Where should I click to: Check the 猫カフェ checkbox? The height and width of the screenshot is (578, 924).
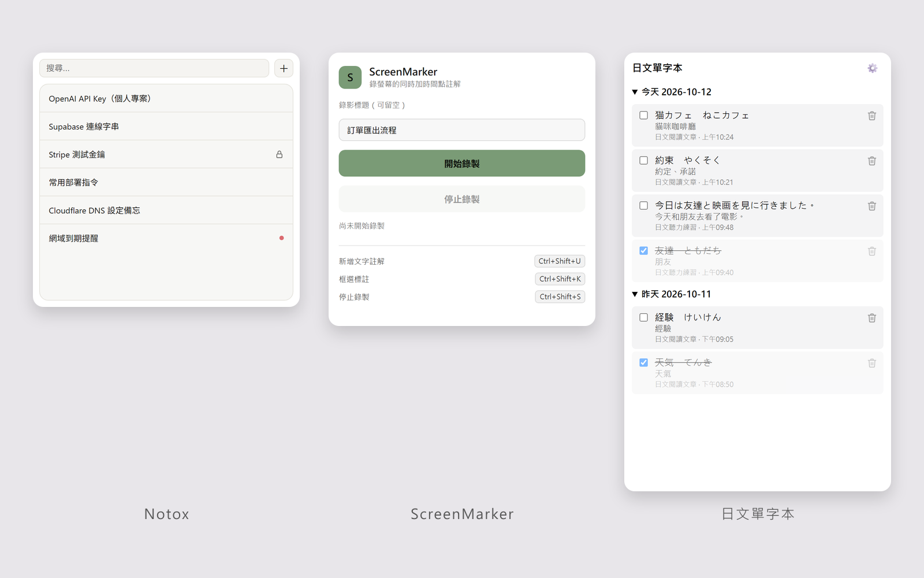[x=643, y=115]
